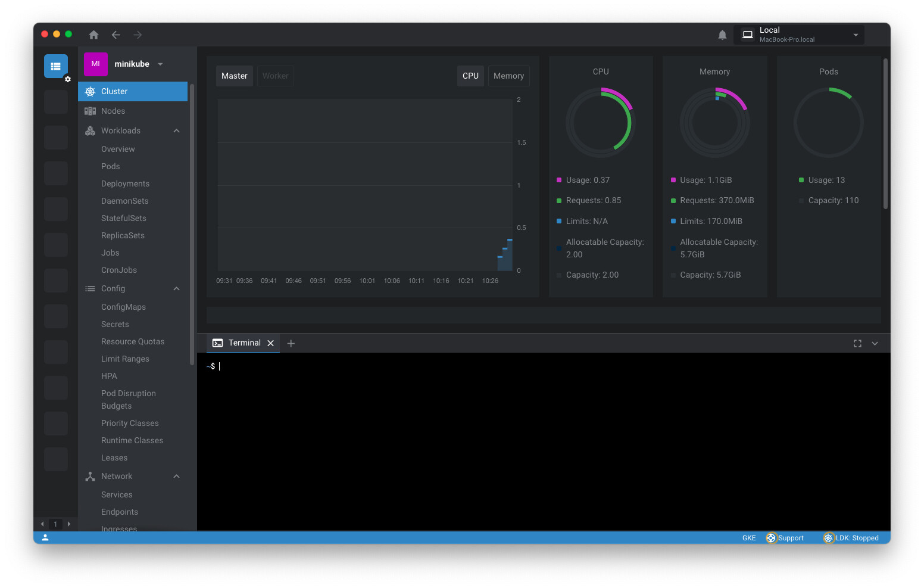This screenshot has width=924, height=588.
Task: Switch the chart to the Memory view
Action: tap(508, 76)
